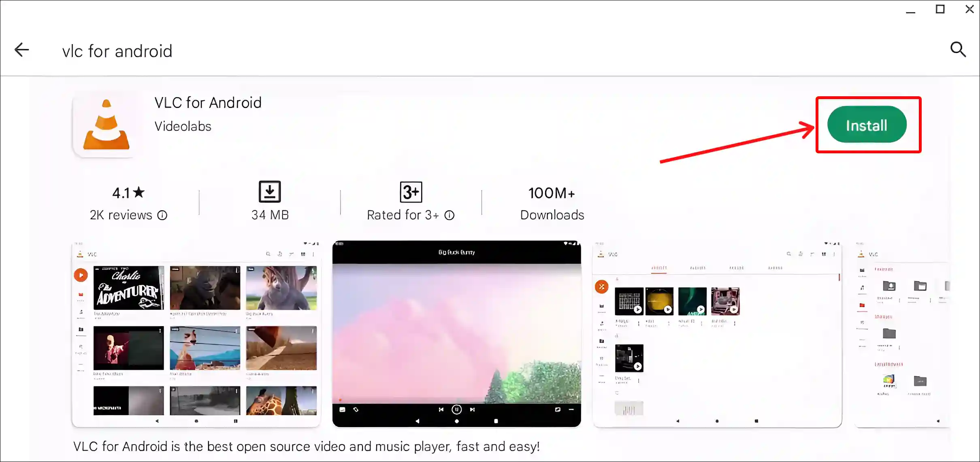The width and height of the screenshot is (980, 462).
Task: Click the 34 MB label
Action: pos(270,215)
